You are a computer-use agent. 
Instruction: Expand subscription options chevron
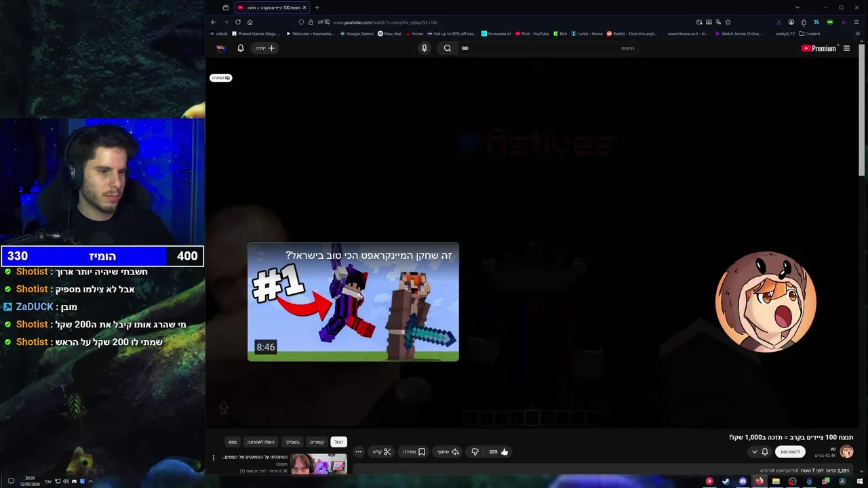[x=754, y=451]
